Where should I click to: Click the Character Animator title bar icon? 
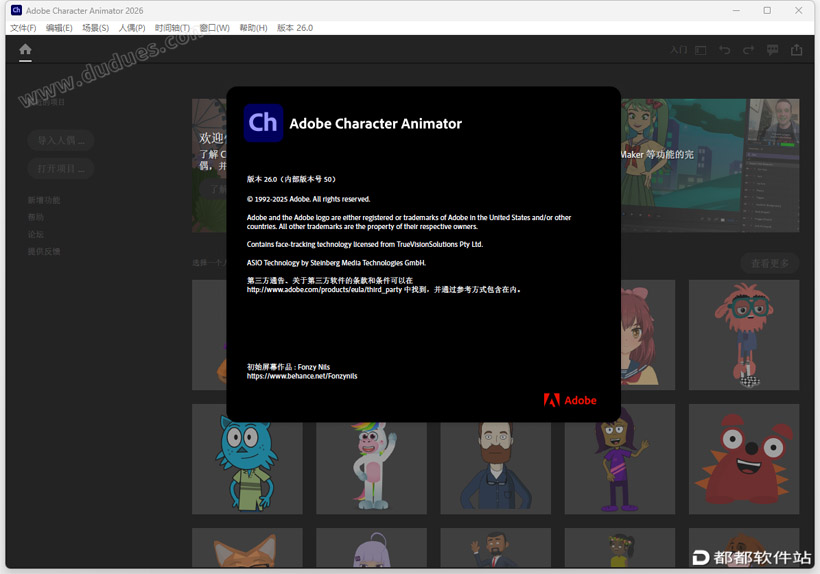(x=16, y=10)
